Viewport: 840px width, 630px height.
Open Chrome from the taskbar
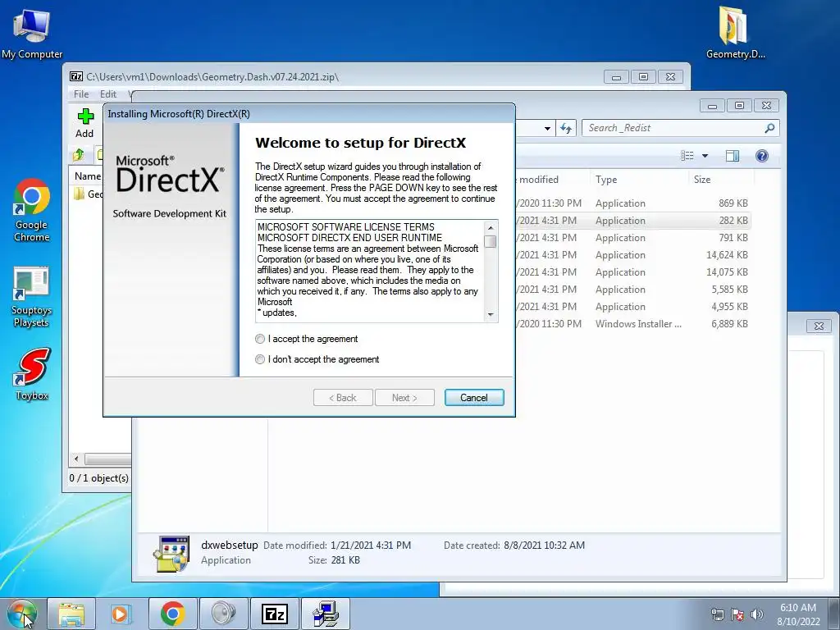(x=172, y=614)
